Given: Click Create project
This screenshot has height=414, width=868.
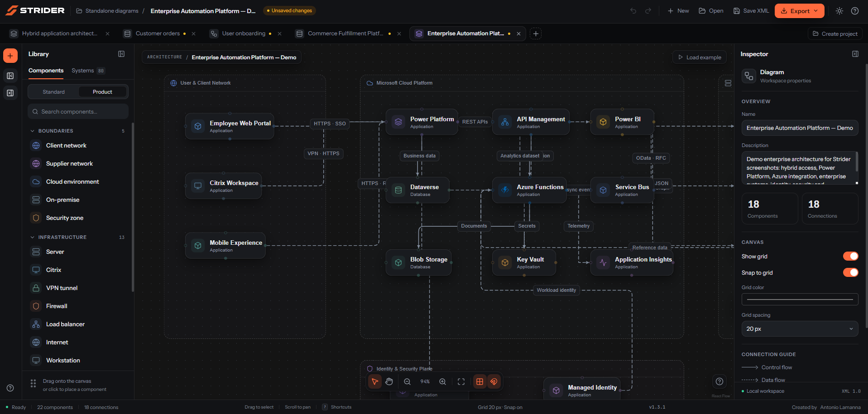Looking at the screenshot, I should point(835,33).
